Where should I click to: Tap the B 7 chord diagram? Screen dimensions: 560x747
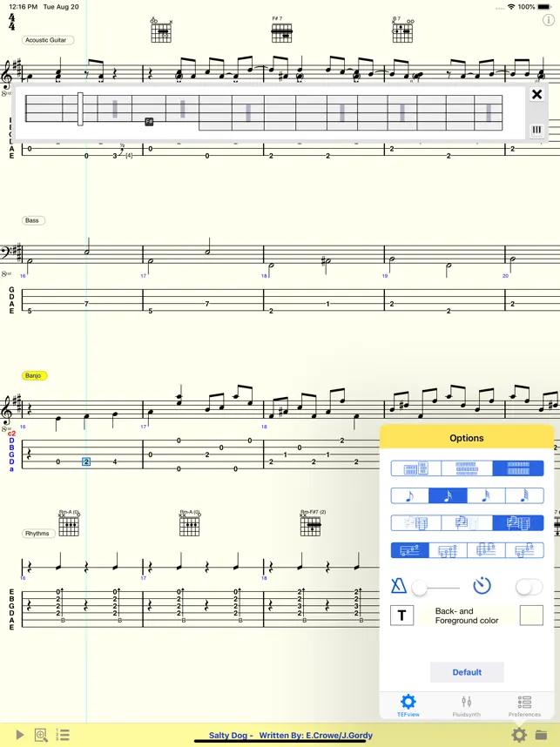pos(402,30)
